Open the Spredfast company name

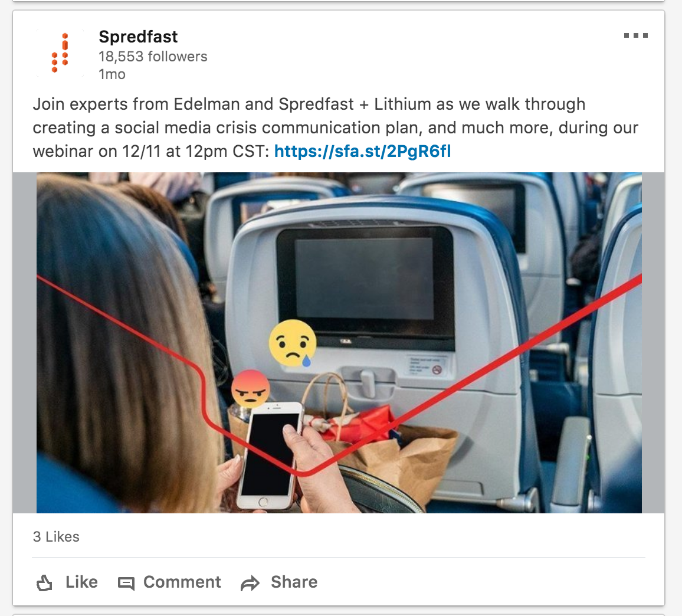tap(138, 37)
